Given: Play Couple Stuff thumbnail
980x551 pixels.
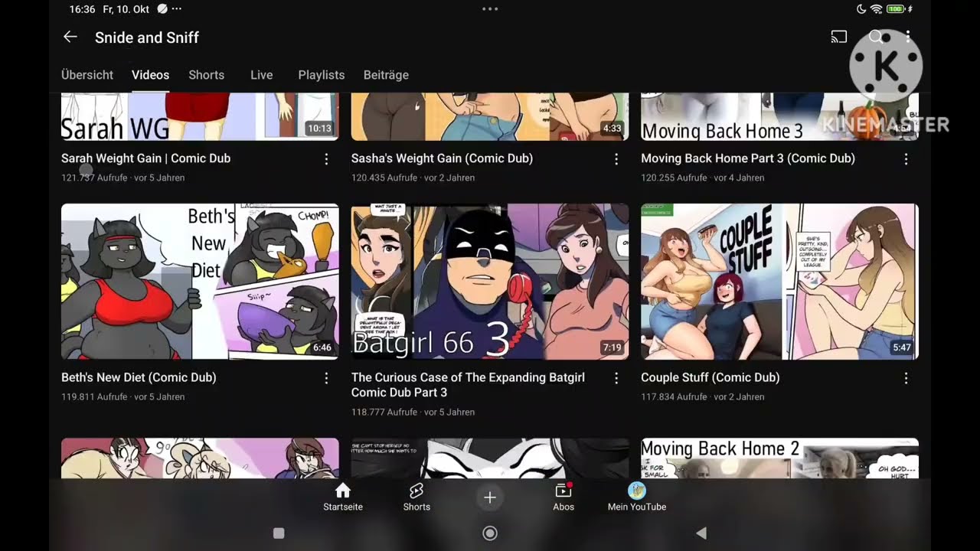Looking at the screenshot, I should (x=779, y=282).
